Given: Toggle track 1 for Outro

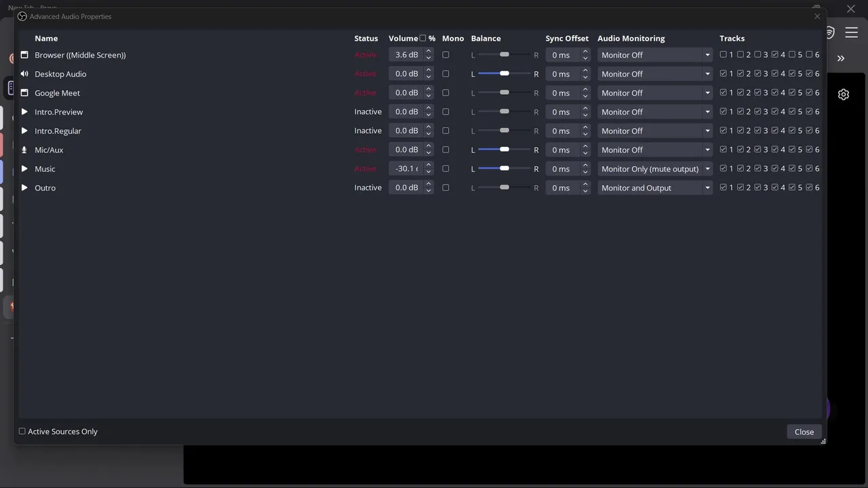Looking at the screenshot, I should coord(723,188).
